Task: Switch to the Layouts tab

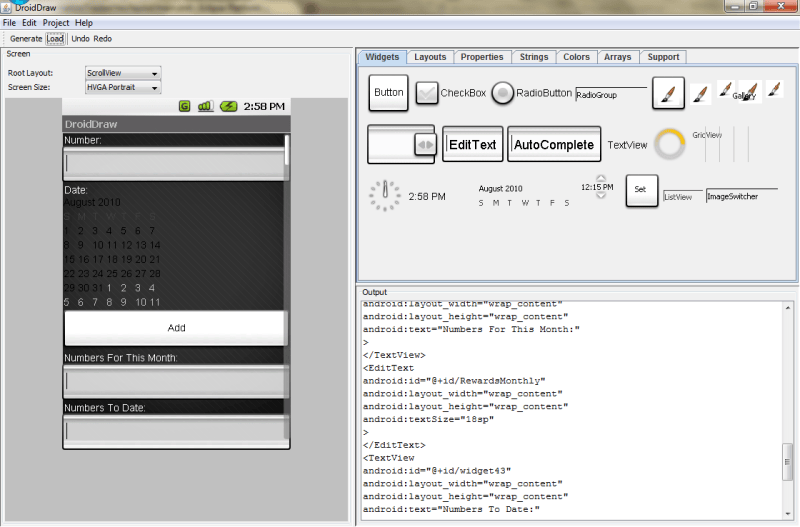Action: coord(430,57)
